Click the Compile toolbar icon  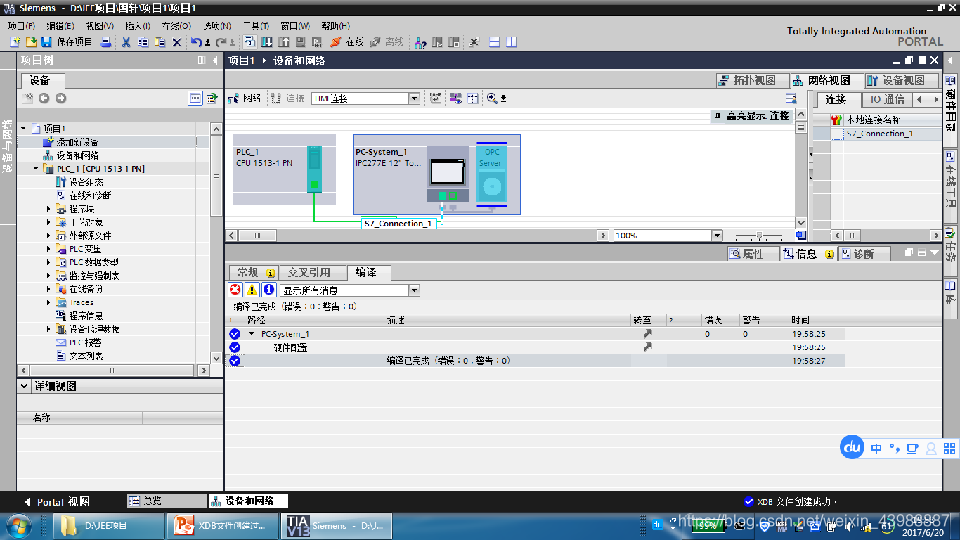(250, 42)
